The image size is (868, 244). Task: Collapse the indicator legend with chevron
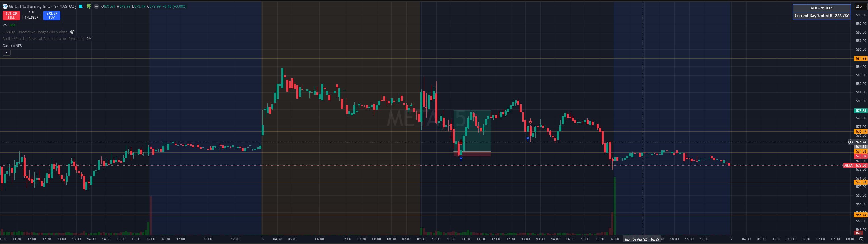[x=7, y=53]
